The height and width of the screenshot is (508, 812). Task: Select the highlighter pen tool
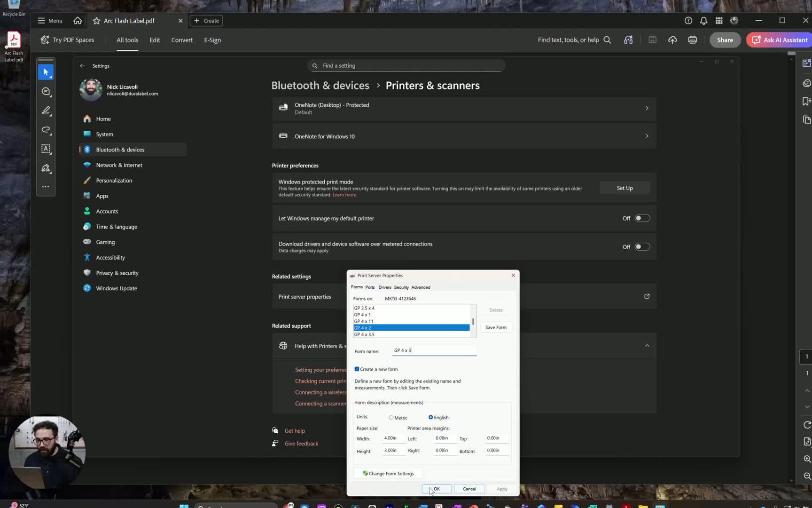pyautogui.click(x=46, y=111)
